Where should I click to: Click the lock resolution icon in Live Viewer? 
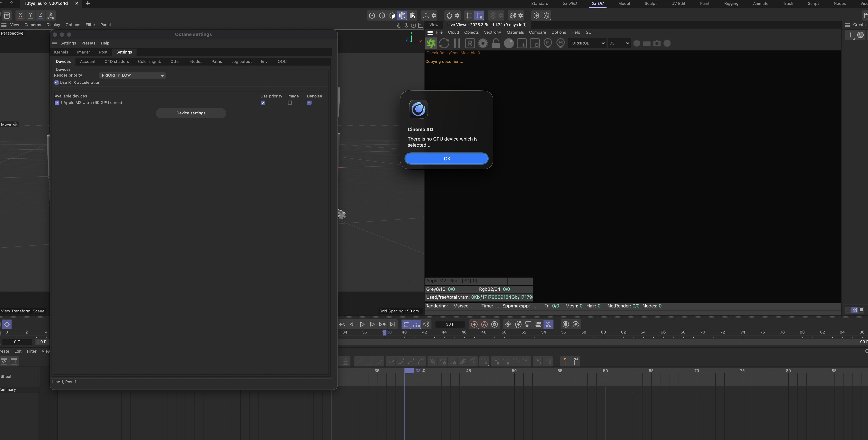point(496,43)
